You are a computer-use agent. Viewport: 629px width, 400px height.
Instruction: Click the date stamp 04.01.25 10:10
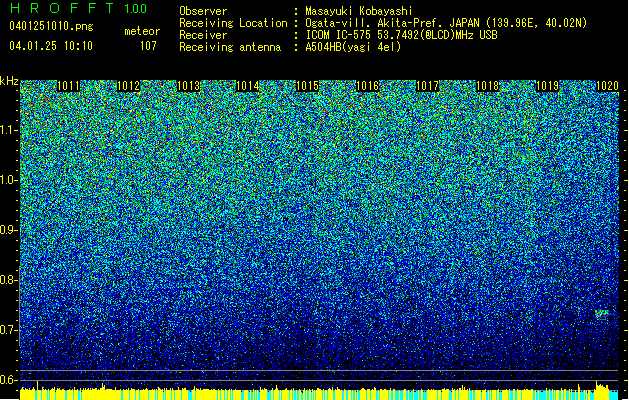[x=51, y=46]
